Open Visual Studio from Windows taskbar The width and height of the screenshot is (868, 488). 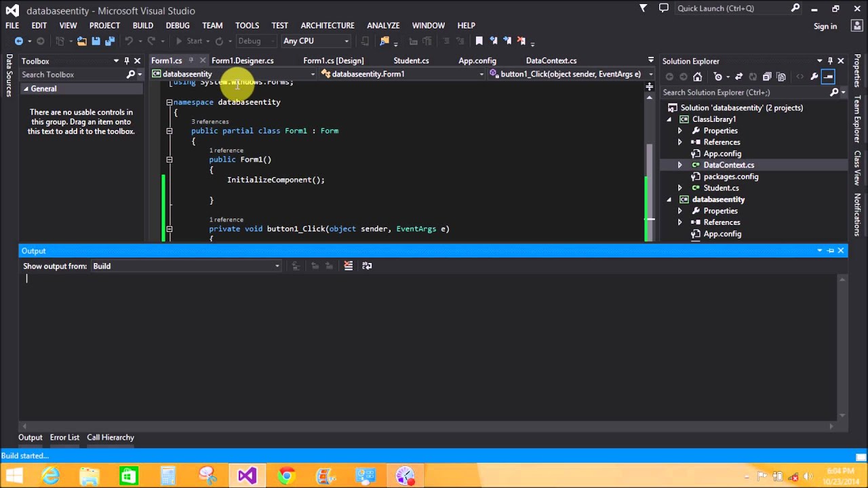click(x=247, y=476)
